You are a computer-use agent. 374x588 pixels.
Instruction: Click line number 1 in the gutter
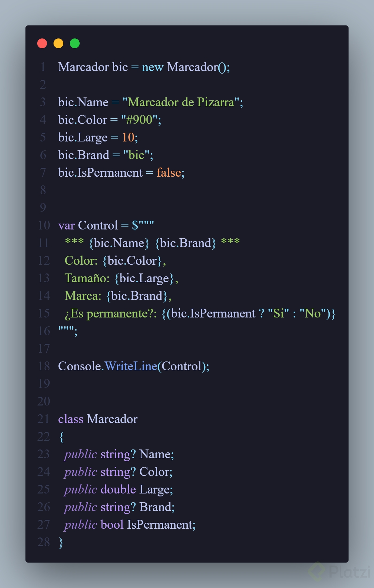click(x=43, y=67)
